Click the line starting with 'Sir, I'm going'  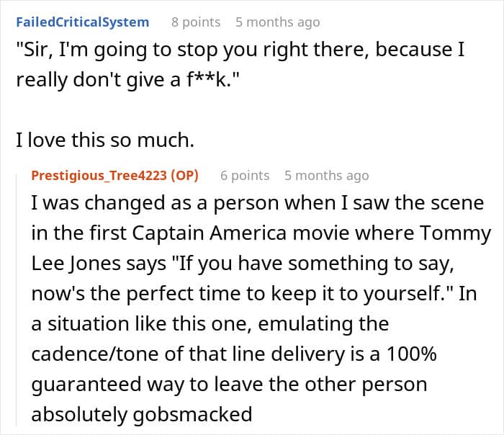pos(240,50)
